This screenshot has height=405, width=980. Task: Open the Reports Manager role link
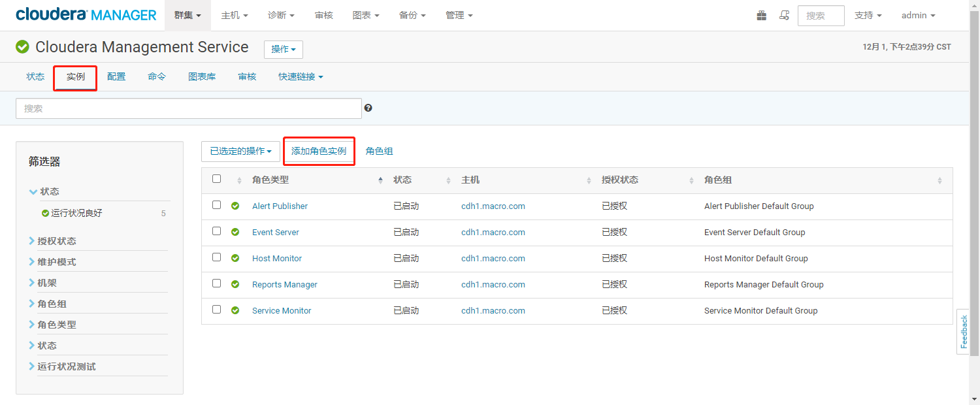pos(285,284)
